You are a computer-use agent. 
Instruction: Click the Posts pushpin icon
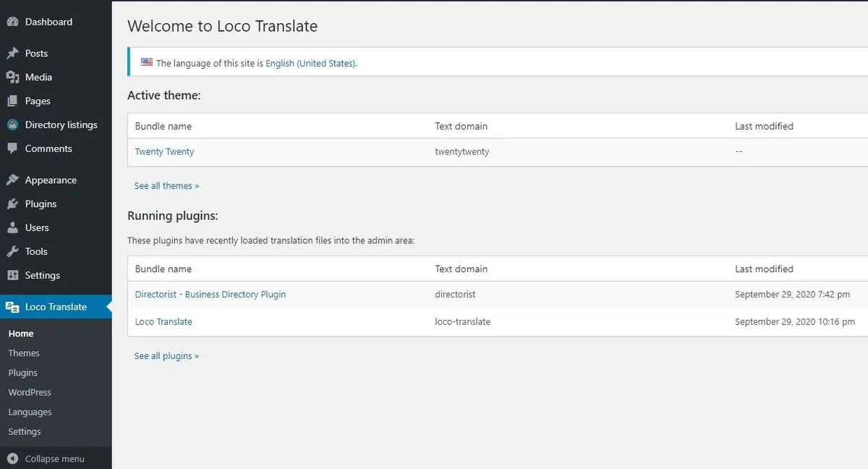12,54
